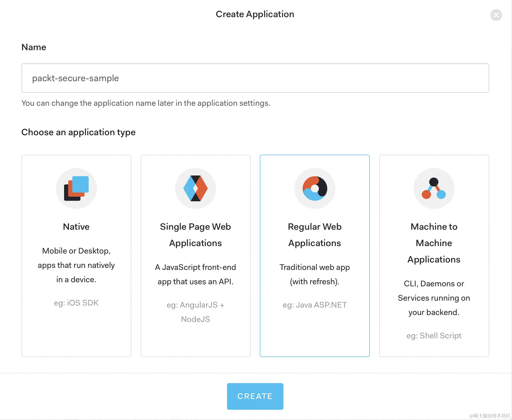Click the Native app stacked-squares icon

click(76, 188)
